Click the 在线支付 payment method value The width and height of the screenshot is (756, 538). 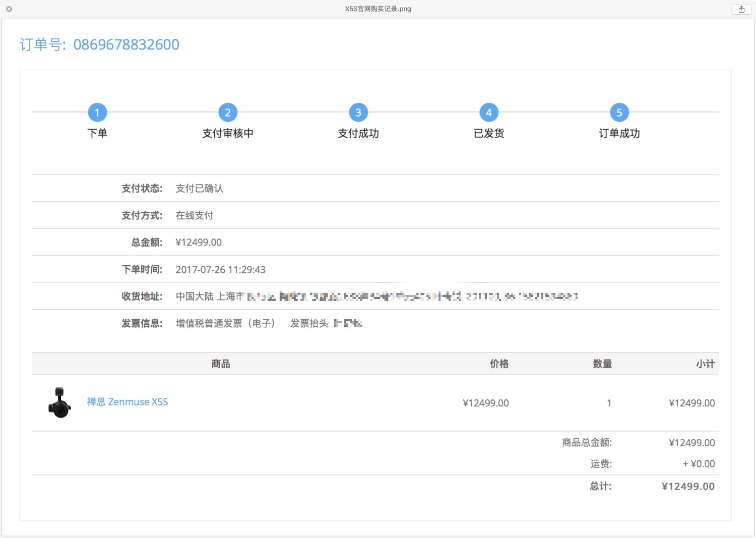pos(195,216)
